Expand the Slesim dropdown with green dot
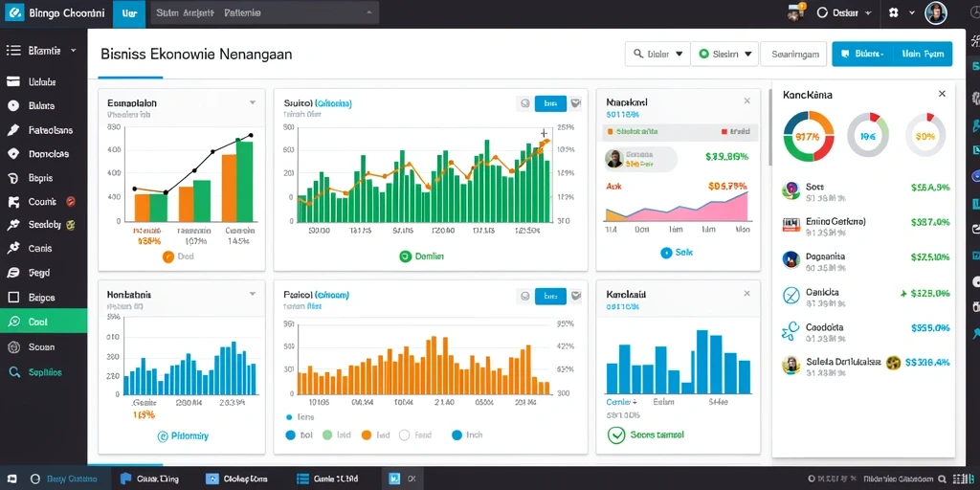The image size is (980, 490). tap(724, 55)
